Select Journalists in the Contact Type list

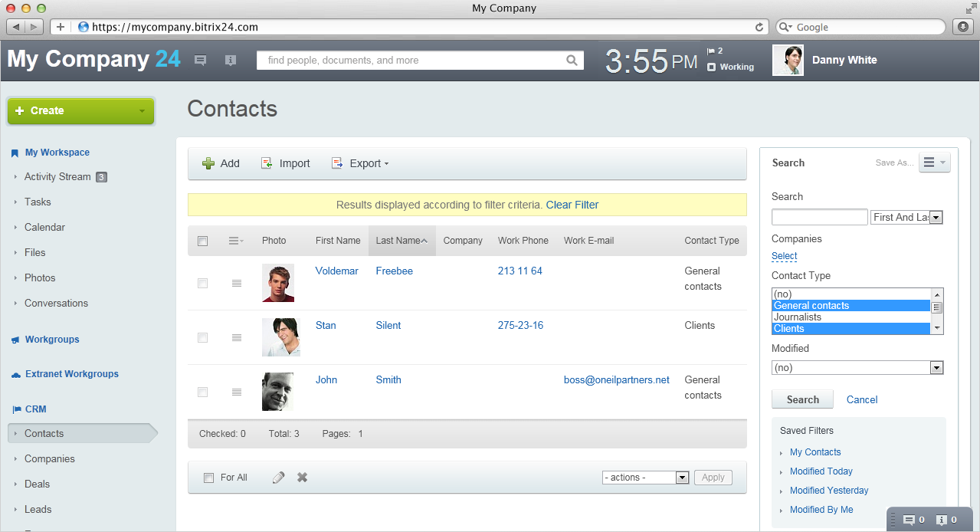(851, 317)
